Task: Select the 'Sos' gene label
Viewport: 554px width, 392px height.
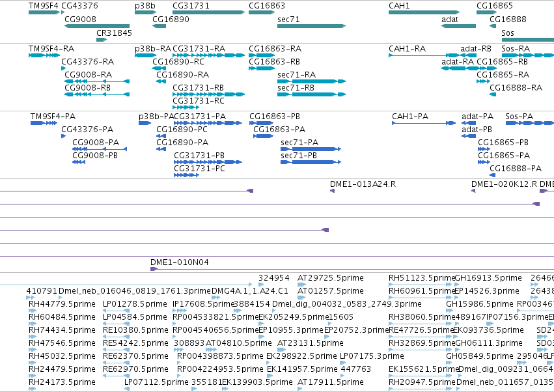Action: tap(508, 33)
